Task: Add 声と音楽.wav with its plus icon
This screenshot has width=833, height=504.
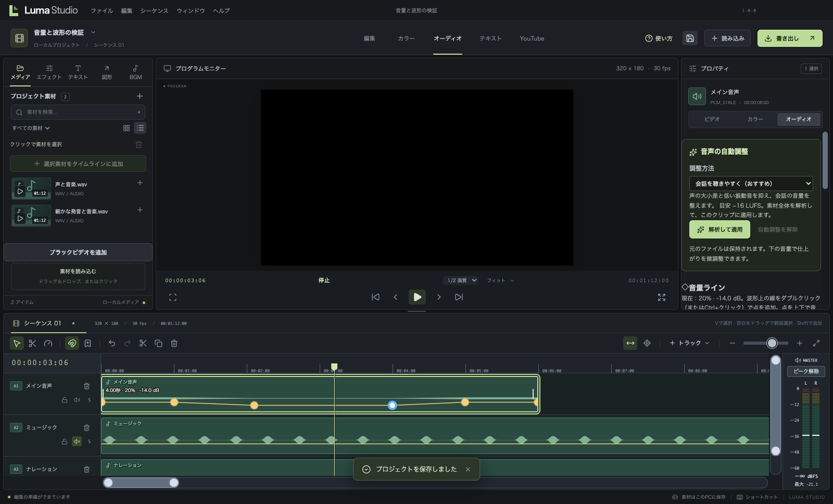Action: click(140, 183)
